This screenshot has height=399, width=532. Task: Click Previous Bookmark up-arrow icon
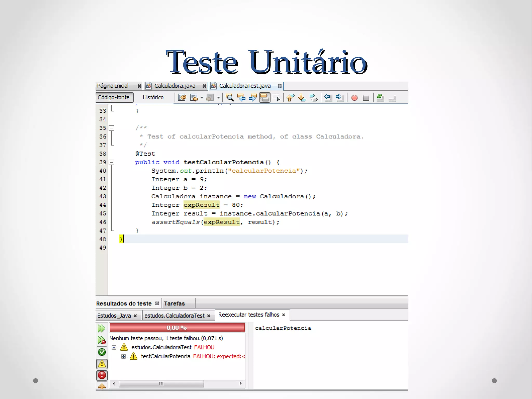coord(290,98)
